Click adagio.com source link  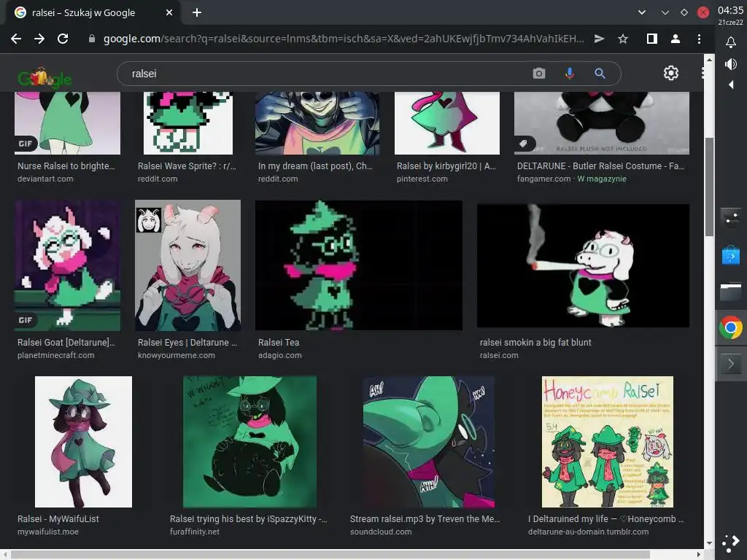coord(279,355)
